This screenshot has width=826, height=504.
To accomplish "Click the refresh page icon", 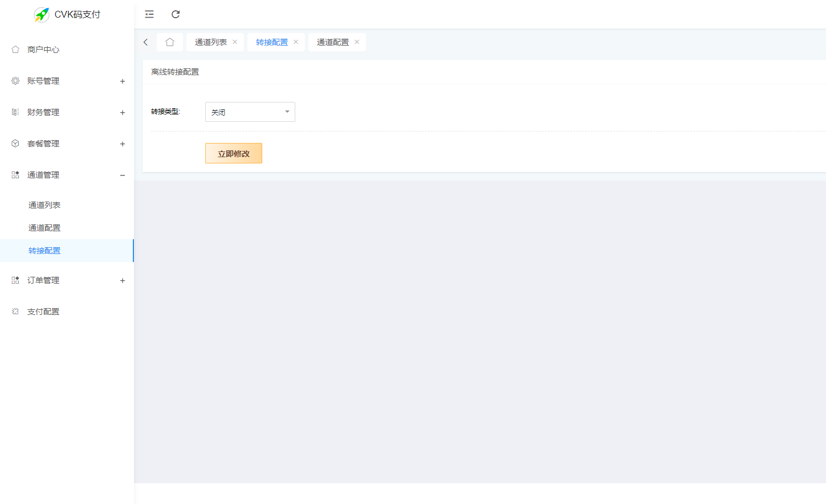I will point(175,14).
